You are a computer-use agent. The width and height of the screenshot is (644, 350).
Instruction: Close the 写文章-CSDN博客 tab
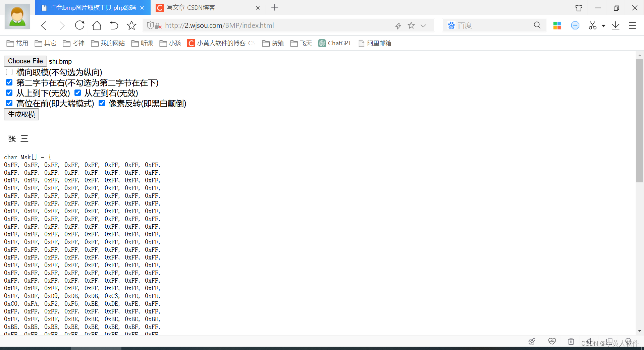(x=258, y=8)
